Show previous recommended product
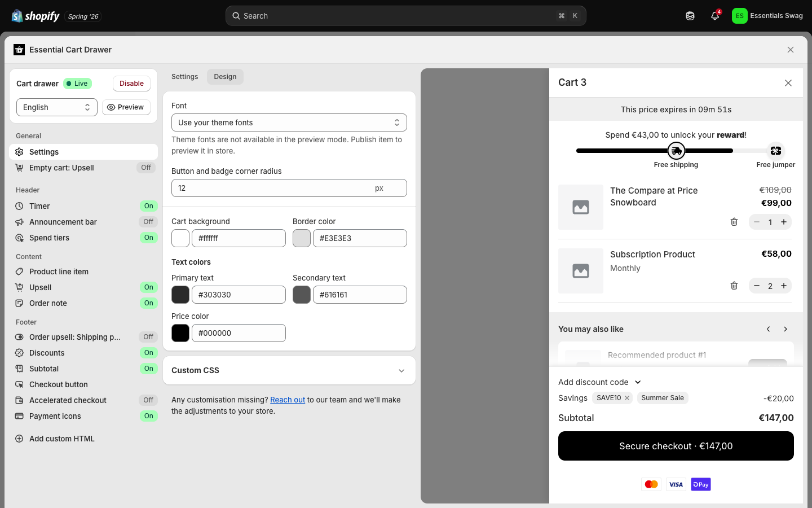 pos(768,329)
